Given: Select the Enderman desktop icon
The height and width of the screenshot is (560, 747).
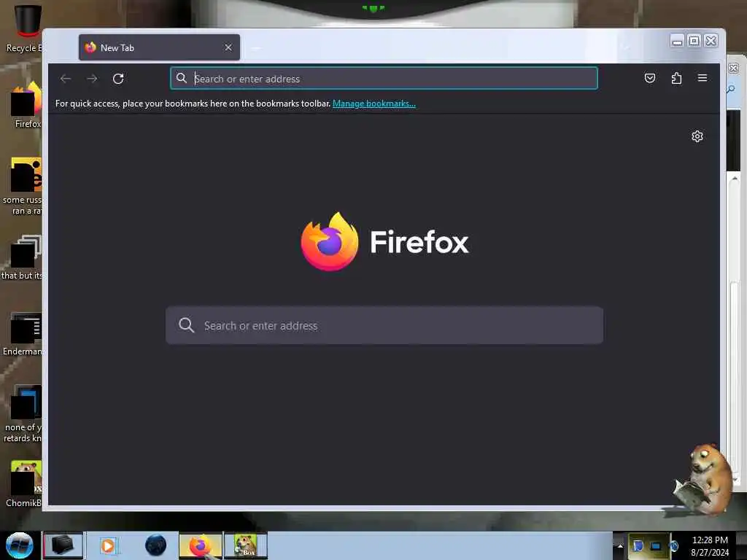Looking at the screenshot, I should coord(24,334).
